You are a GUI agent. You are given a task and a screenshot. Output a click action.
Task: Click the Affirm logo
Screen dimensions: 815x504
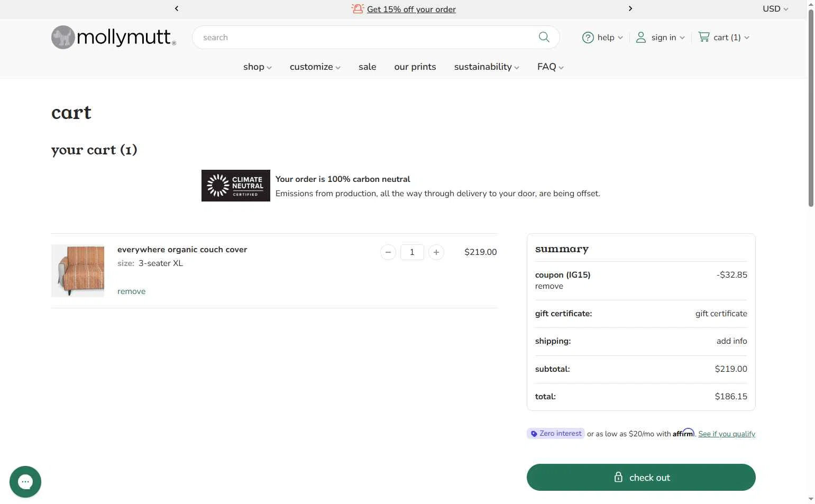click(683, 433)
